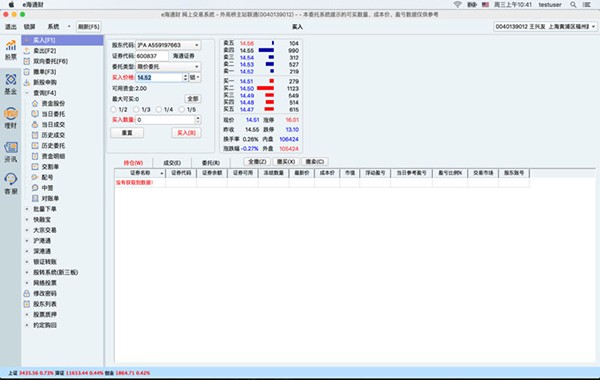Expand the 银证转账 tree node
Screen dimensions: 600x380
27,262
